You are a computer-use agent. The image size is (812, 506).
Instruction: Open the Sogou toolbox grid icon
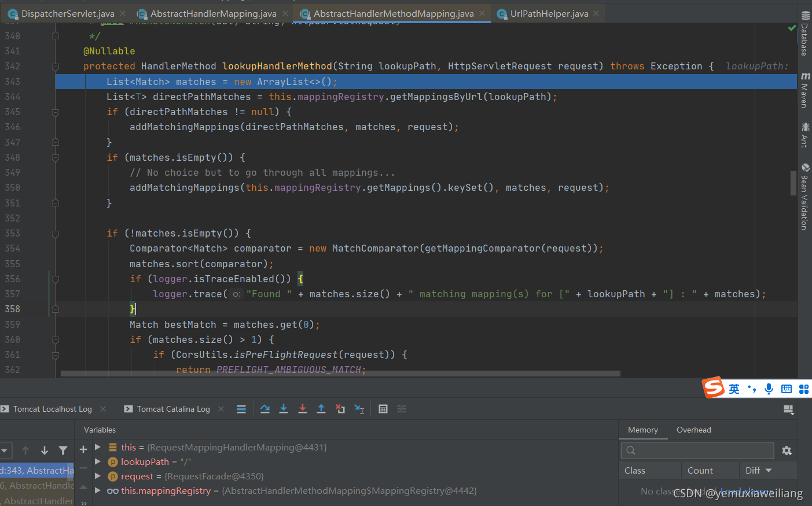[804, 389]
